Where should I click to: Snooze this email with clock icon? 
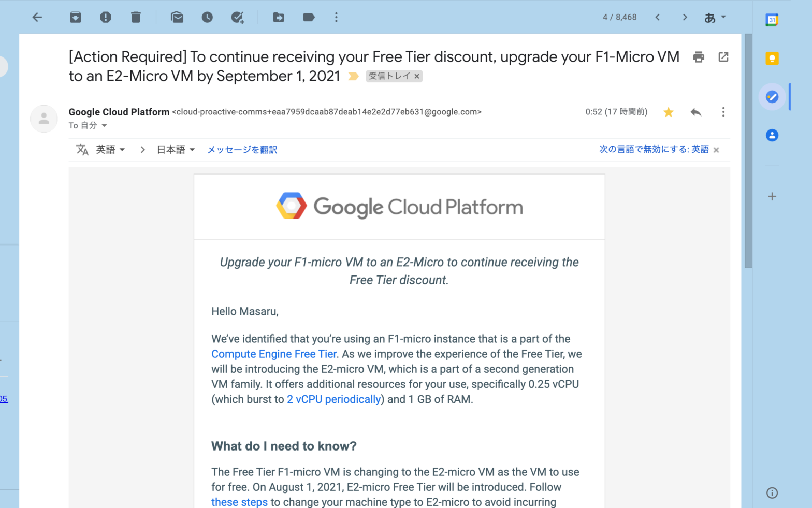coord(207,18)
